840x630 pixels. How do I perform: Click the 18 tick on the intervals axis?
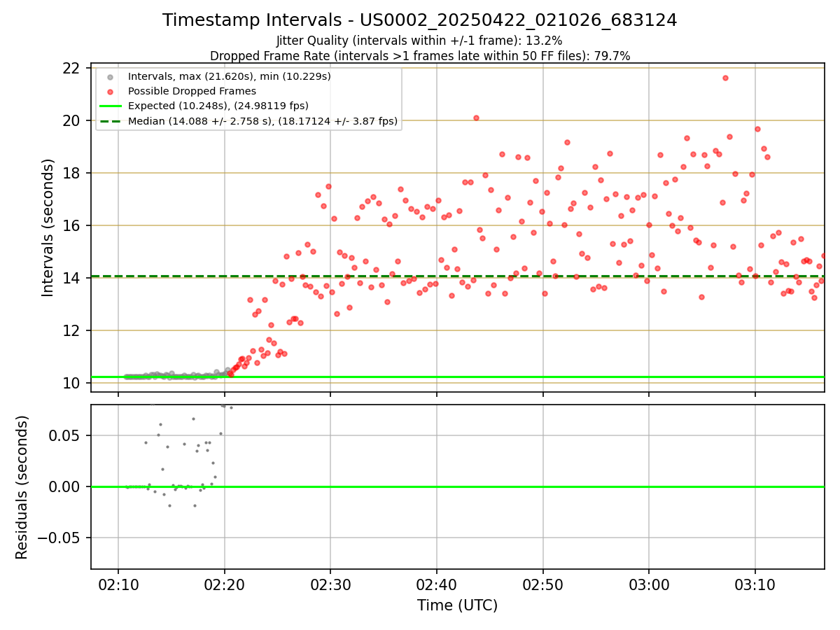[72, 173]
